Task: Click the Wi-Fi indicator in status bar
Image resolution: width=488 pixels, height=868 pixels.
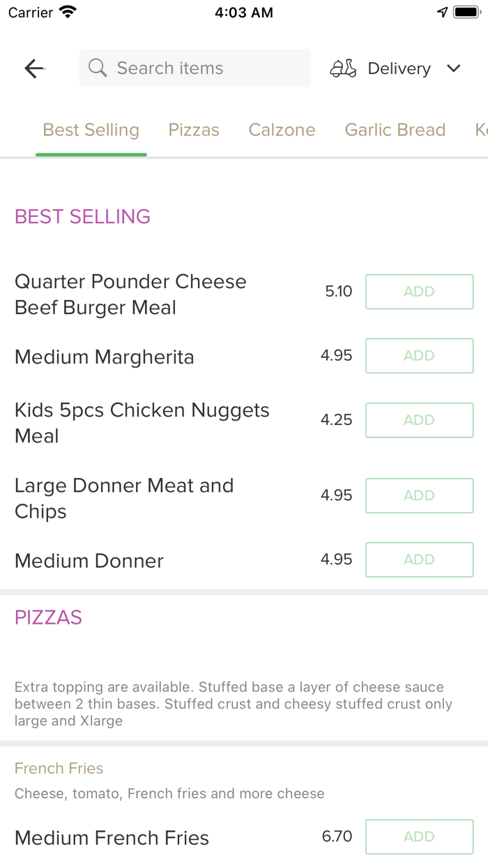Action: point(66,11)
